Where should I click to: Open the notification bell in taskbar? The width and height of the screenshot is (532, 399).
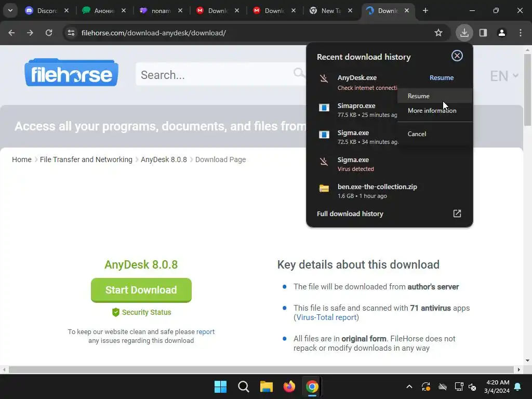tap(518, 387)
